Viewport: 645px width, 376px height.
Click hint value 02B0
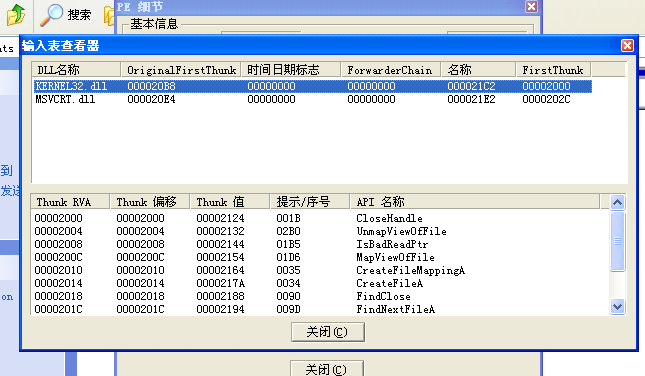(288, 231)
